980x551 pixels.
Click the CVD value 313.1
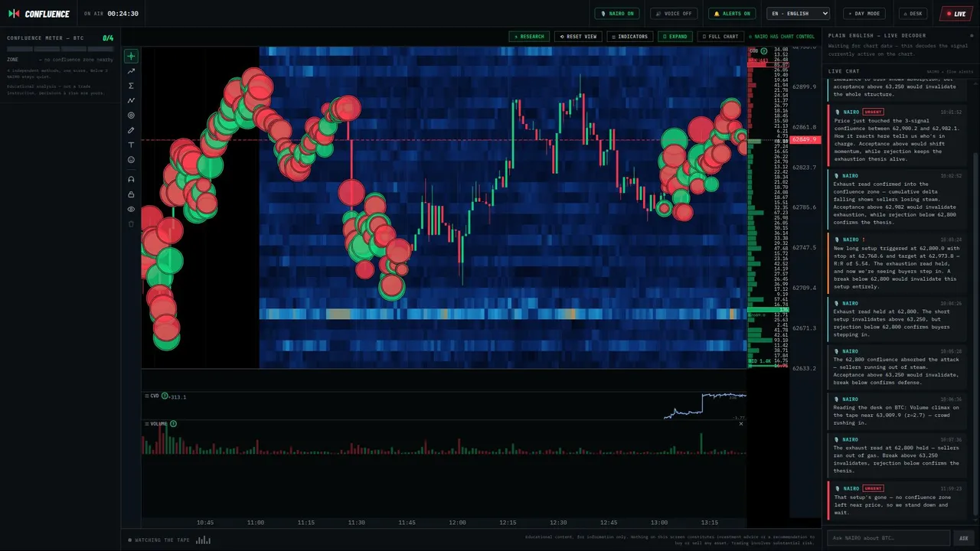point(178,396)
